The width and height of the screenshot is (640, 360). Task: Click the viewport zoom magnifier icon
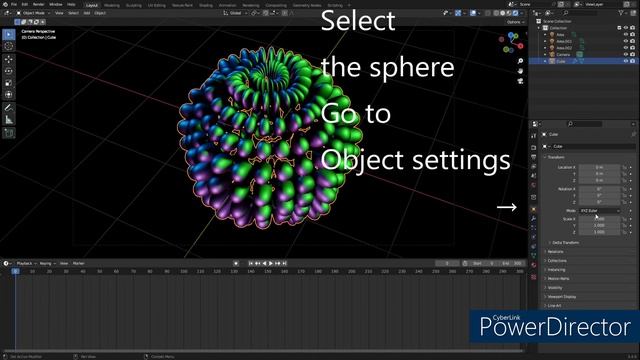point(520,61)
